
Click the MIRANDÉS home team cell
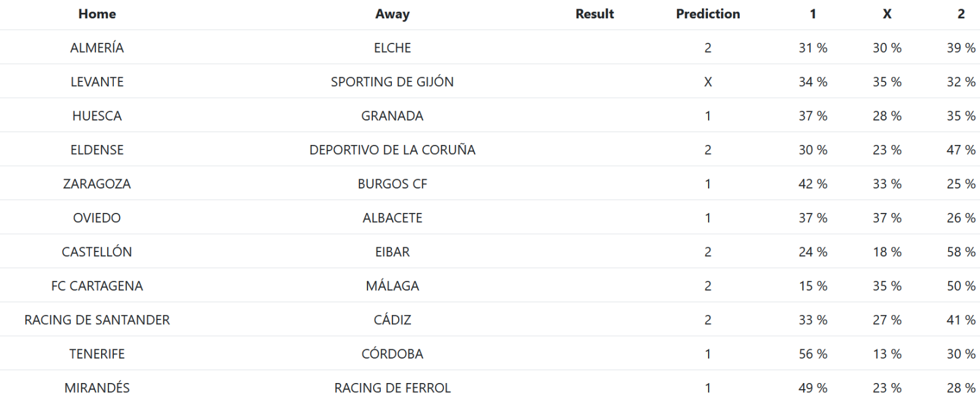tap(97, 388)
